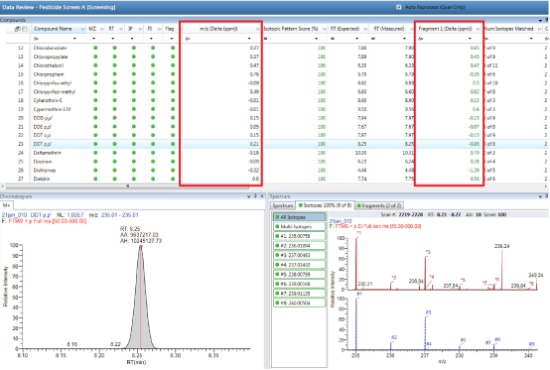Select isotope #1: 235.00758 entry
The width and height of the screenshot is (550, 370).
(300, 236)
